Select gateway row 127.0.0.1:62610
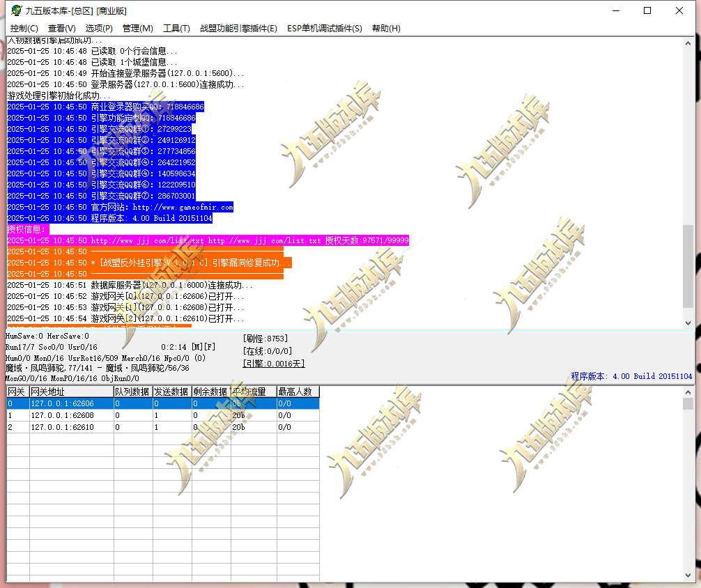Screen dimensions: 701x588 (163, 427)
